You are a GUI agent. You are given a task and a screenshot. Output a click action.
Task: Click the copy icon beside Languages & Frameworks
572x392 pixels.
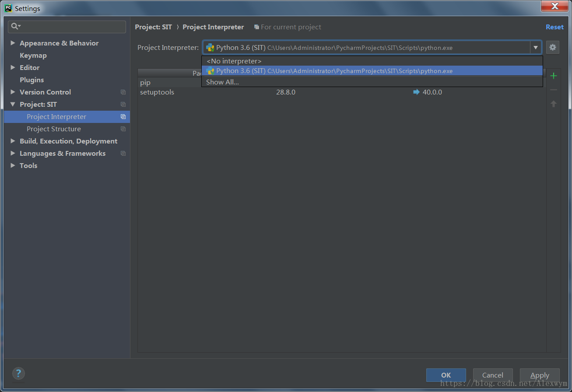pos(123,154)
